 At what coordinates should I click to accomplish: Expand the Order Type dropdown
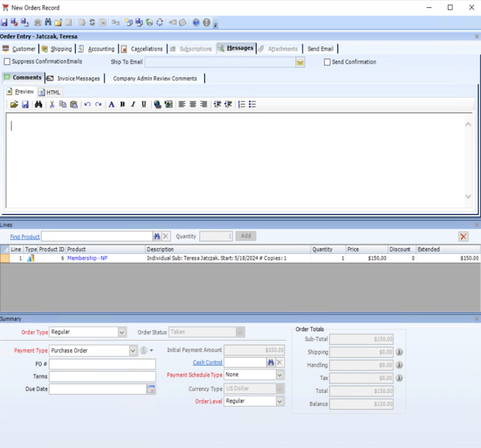[122, 332]
